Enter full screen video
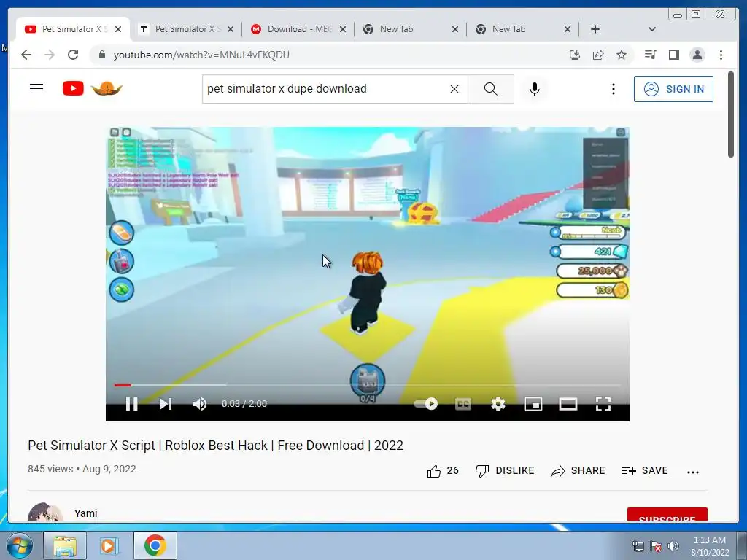The width and height of the screenshot is (747, 560). click(x=603, y=404)
